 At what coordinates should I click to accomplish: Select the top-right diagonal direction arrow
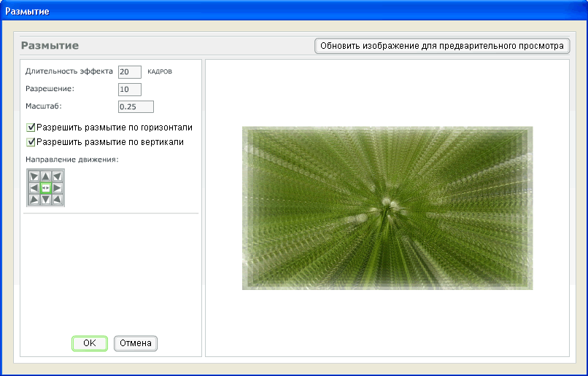pos(57,176)
